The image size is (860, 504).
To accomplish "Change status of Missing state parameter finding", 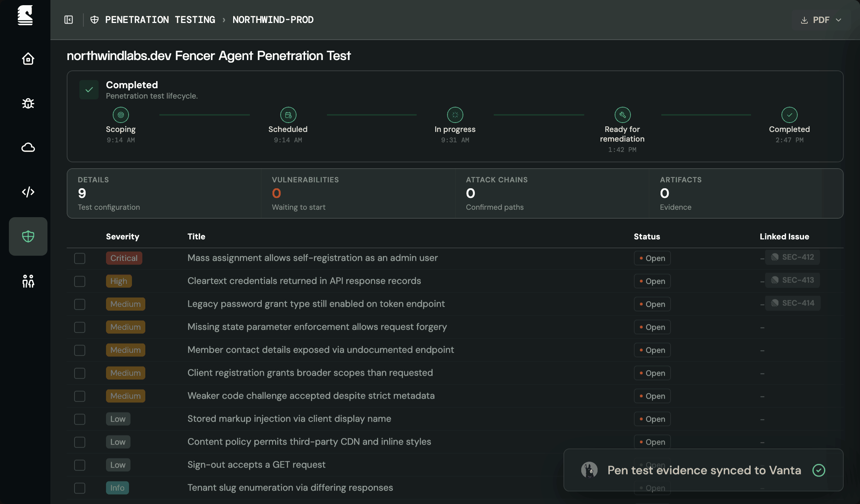I will pyautogui.click(x=652, y=327).
